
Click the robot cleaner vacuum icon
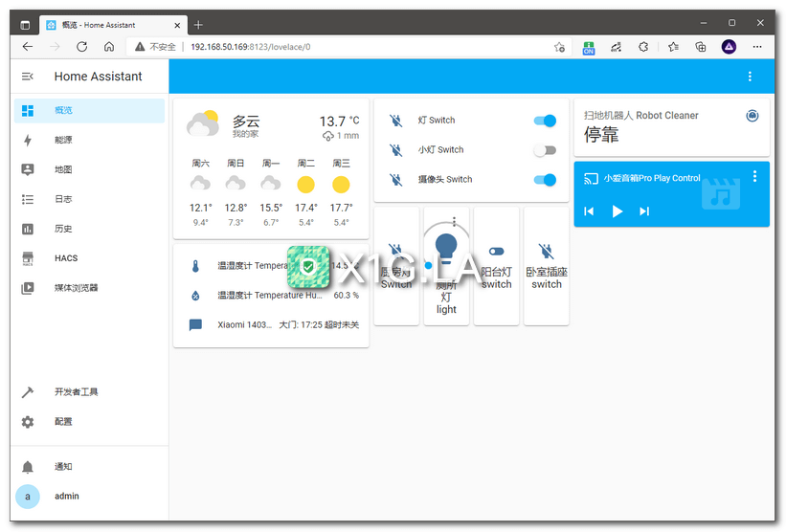tap(752, 116)
